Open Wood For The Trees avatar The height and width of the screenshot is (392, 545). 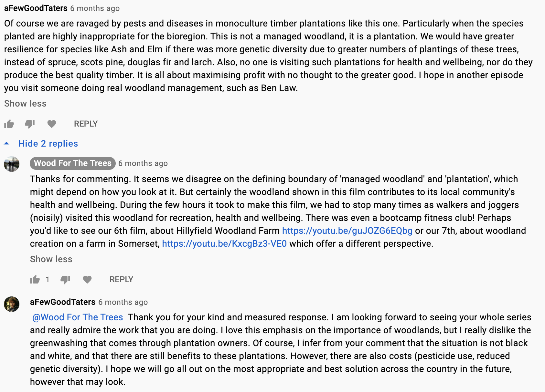click(12, 164)
